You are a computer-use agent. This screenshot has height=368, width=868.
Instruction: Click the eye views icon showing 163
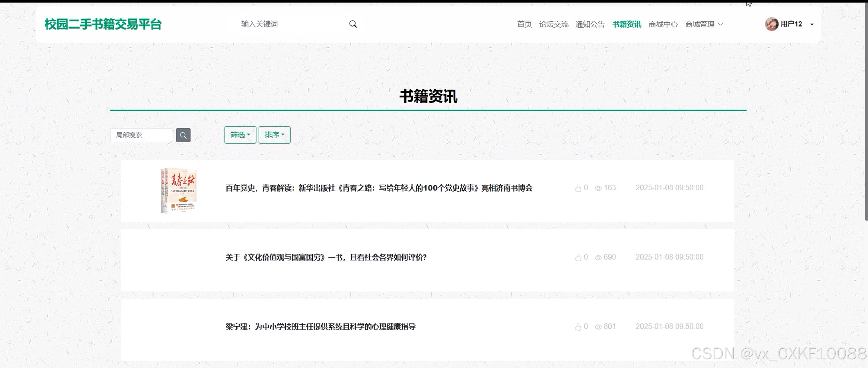598,188
